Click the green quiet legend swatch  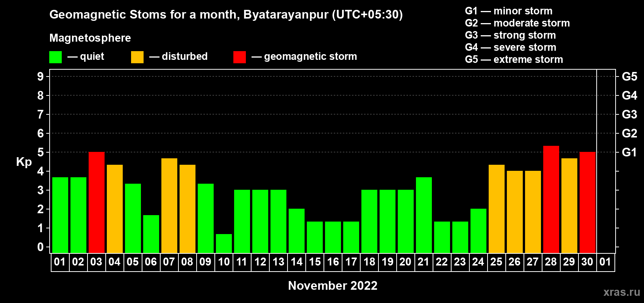(x=55, y=57)
